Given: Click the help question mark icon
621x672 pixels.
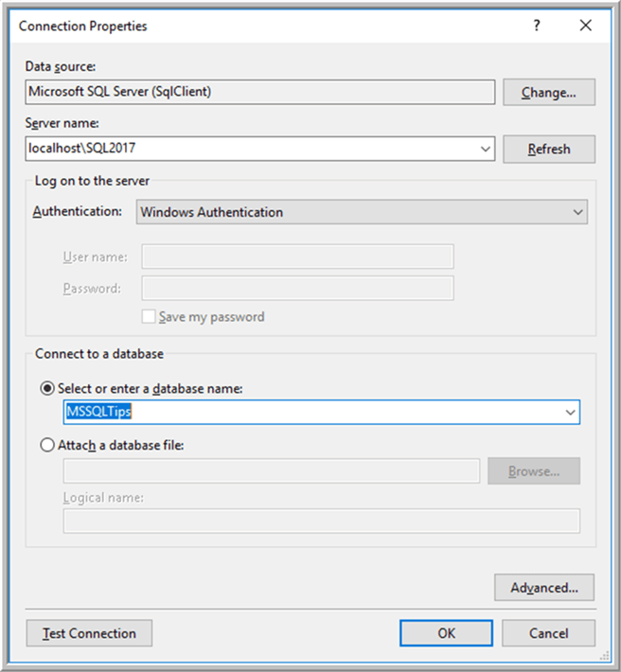Looking at the screenshot, I should click(x=537, y=26).
